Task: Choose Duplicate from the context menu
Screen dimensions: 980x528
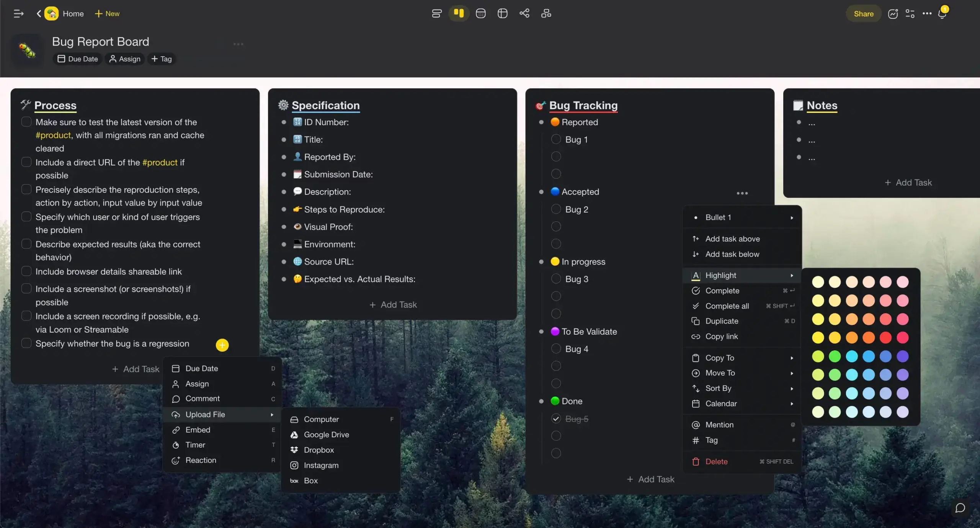Action: [722, 321]
